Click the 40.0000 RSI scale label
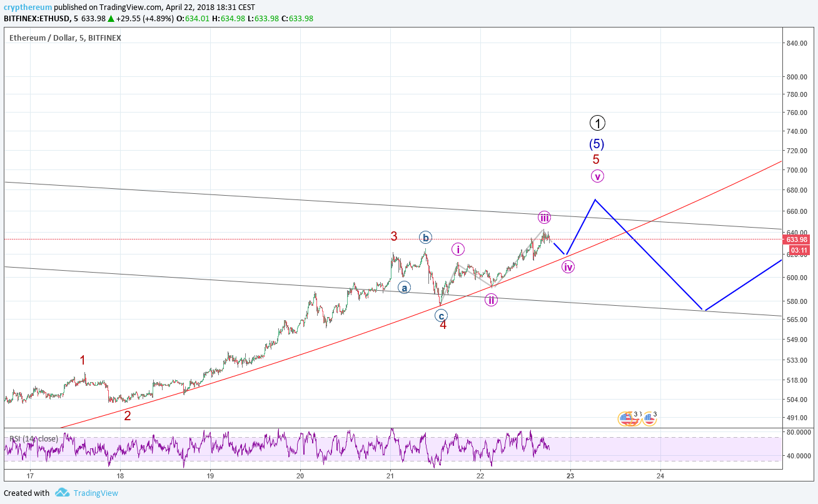This screenshot has width=818, height=504. point(798,456)
